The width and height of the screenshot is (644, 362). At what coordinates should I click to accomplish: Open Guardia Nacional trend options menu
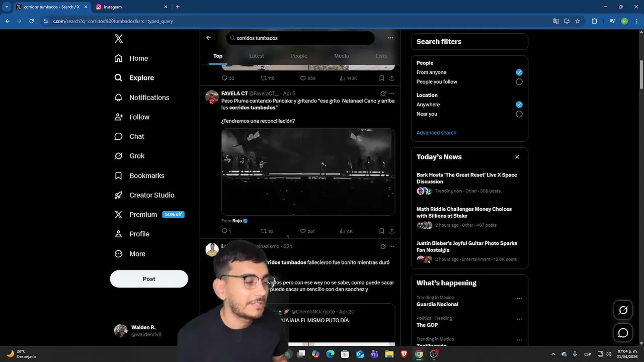(519, 298)
